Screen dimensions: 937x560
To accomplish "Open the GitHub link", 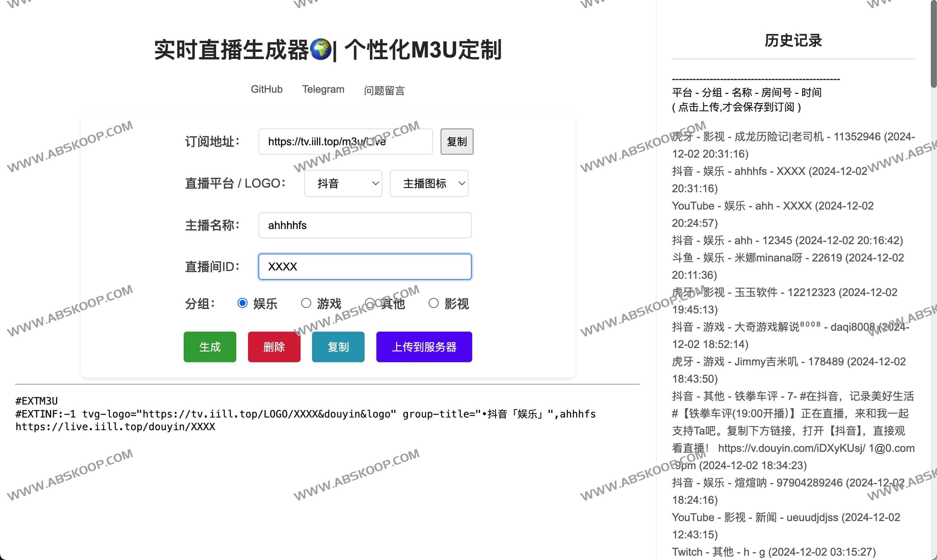I will (267, 89).
